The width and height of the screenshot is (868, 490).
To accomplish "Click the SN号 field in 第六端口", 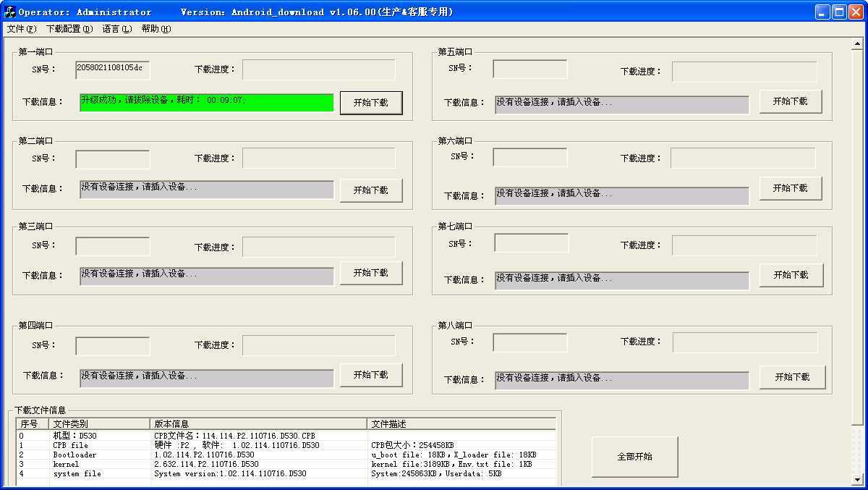I will (529, 157).
